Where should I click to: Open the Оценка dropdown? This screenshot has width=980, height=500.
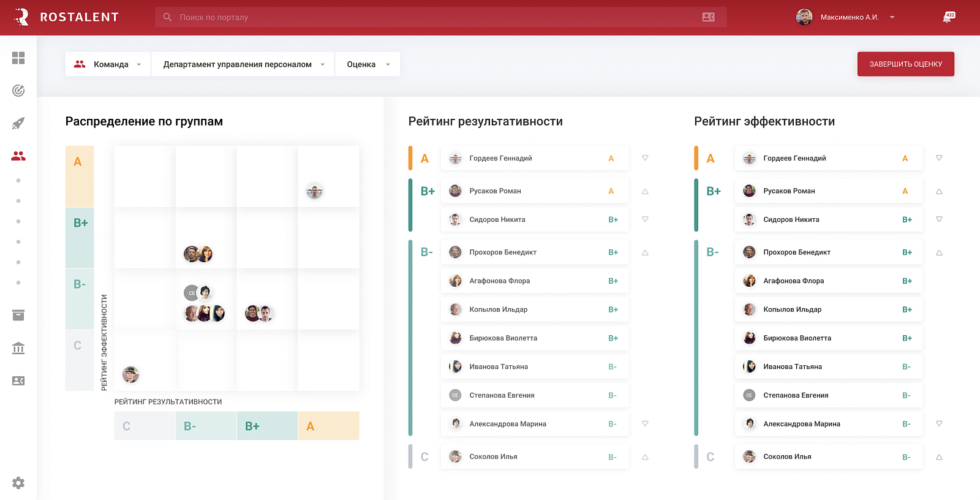[x=367, y=64]
